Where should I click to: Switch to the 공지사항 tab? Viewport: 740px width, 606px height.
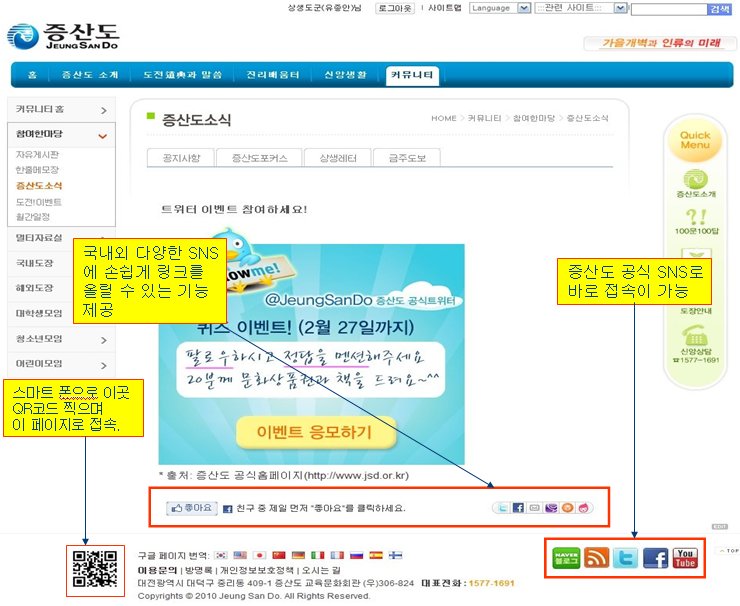tap(180, 158)
